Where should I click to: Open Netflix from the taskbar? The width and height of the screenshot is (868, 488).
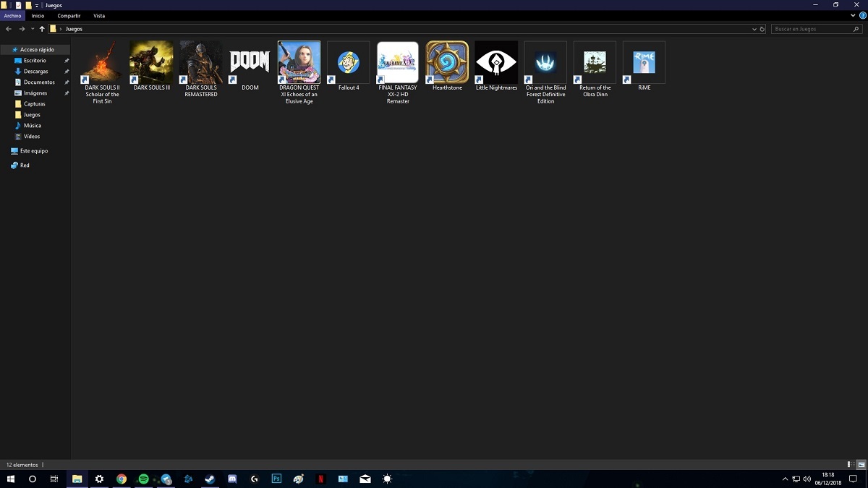(320, 479)
